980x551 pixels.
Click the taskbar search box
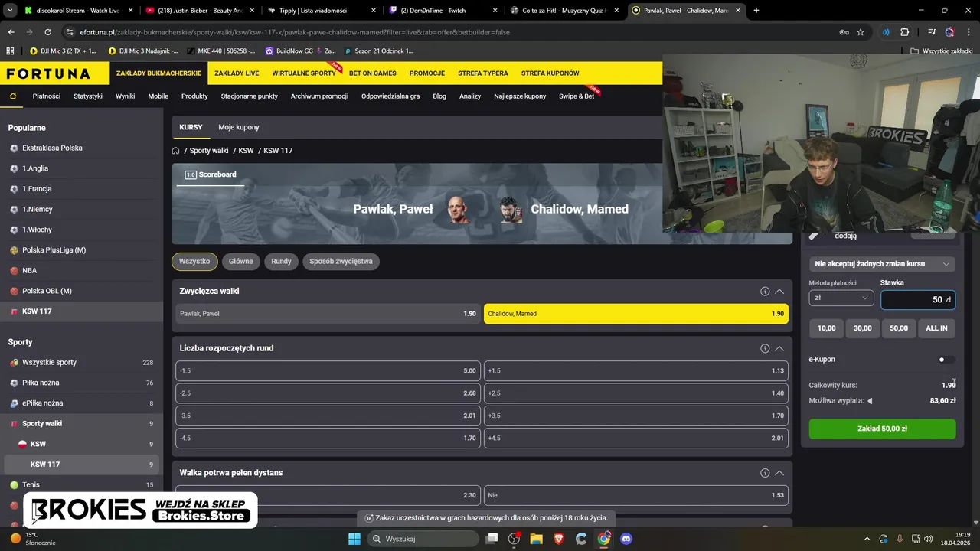pos(423,539)
